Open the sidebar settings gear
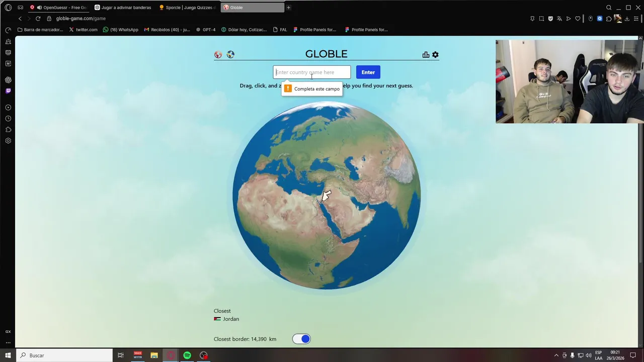The image size is (644, 362). pyautogui.click(x=8, y=141)
